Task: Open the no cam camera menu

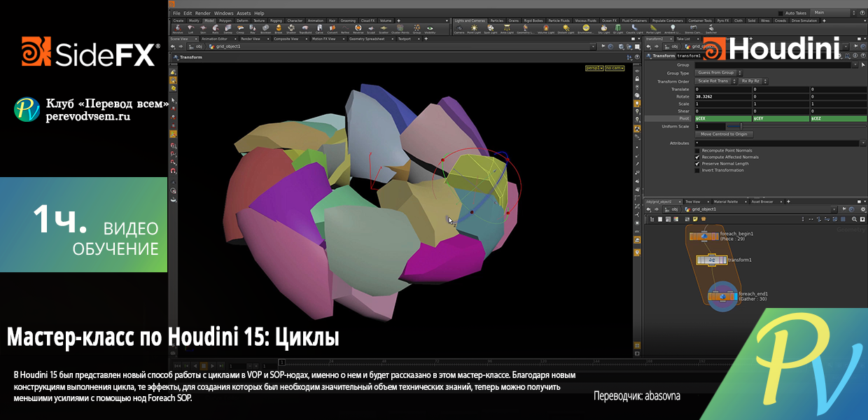Action: pos(614,68)
